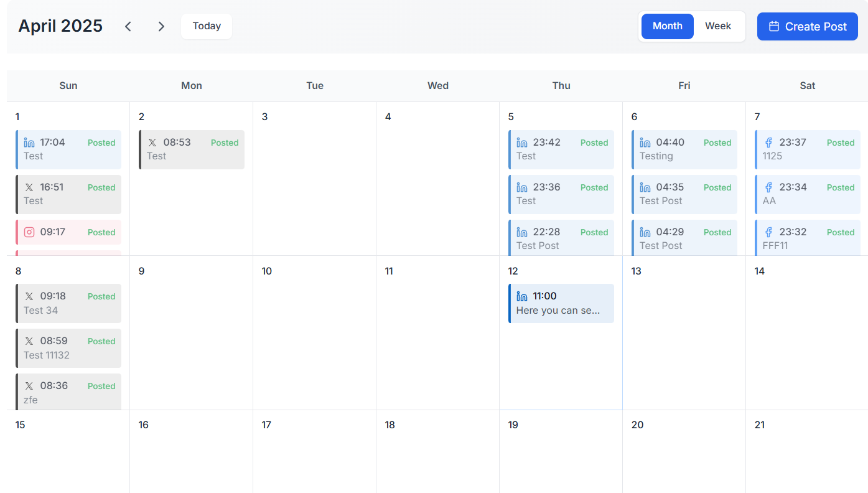Click the Facebook icon on the AA post
The image size is (868, 493).
pos(768,187)
